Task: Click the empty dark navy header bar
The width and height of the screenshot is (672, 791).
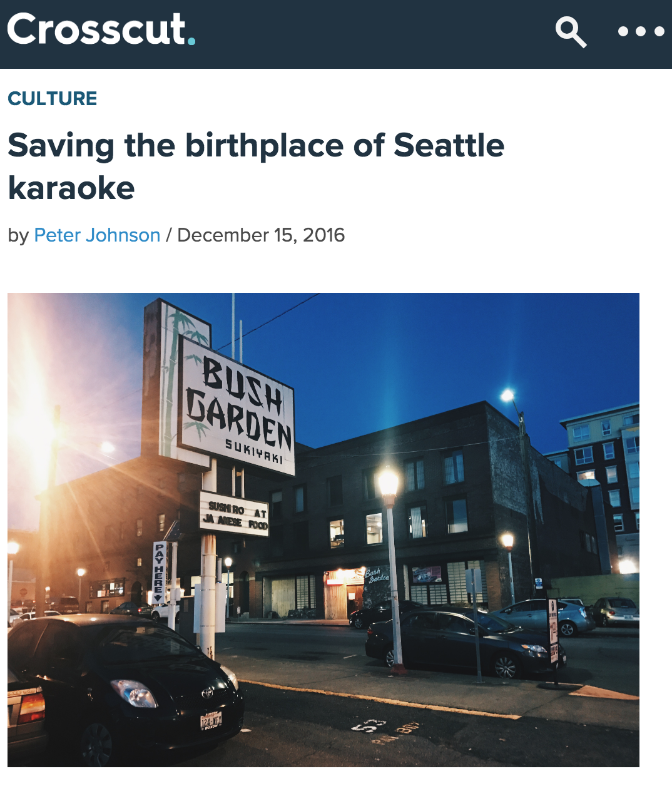Action: (375, 34)
